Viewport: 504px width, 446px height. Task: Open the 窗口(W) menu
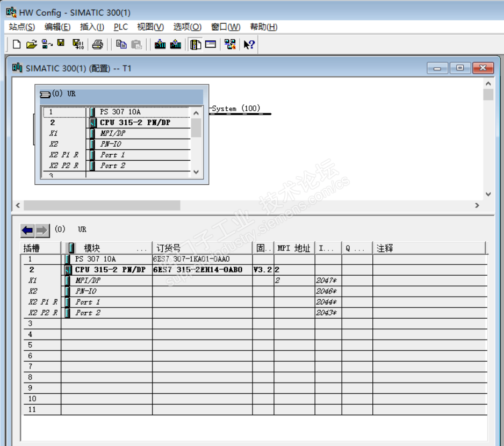226,27
